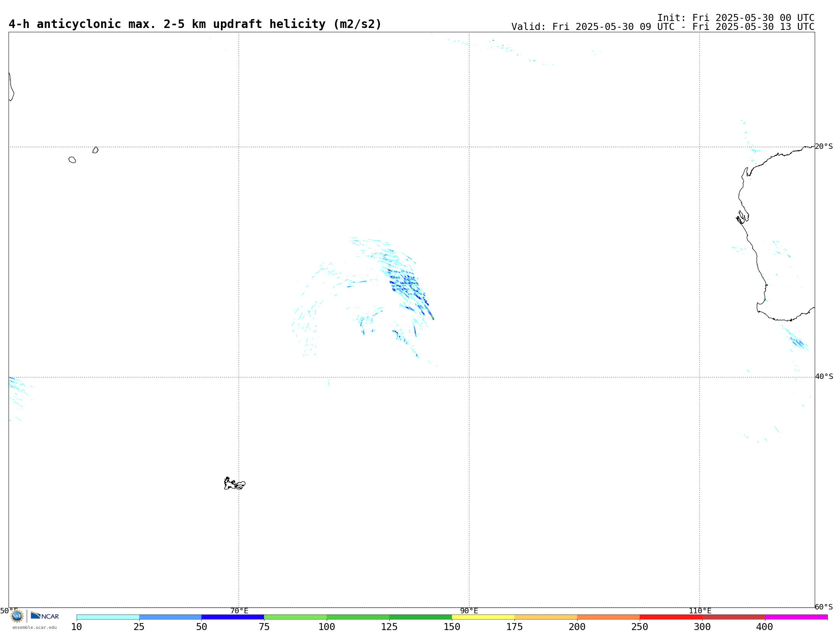Click the yellow 150-175 colorbar segment
The width and height of the screenshot is (840, 632).
click(483, 617)
